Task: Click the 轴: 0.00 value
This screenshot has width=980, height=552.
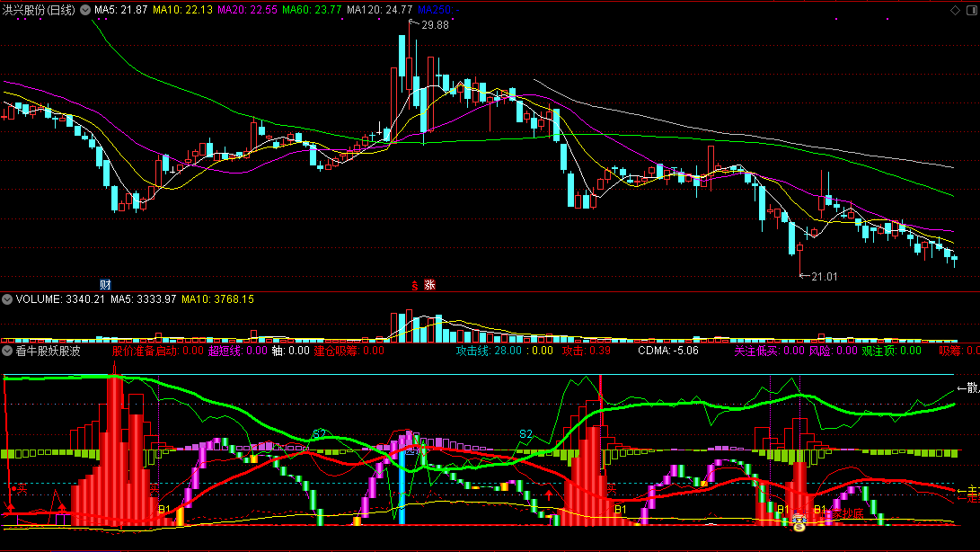Action: [291, 351]
